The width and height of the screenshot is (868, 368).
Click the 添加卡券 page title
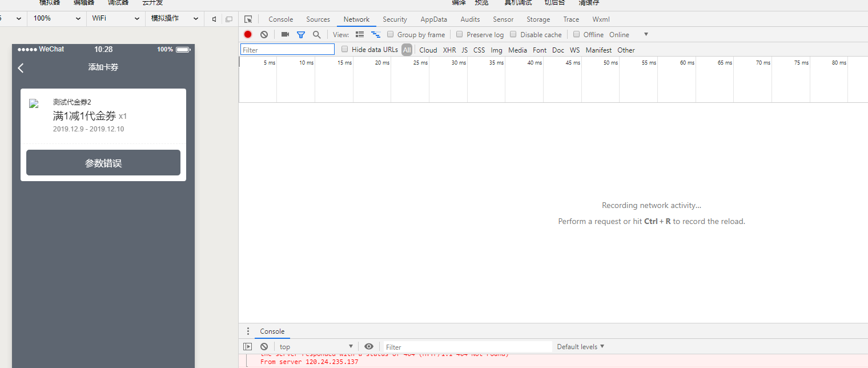pyautogui.click(x=103, y=67)
